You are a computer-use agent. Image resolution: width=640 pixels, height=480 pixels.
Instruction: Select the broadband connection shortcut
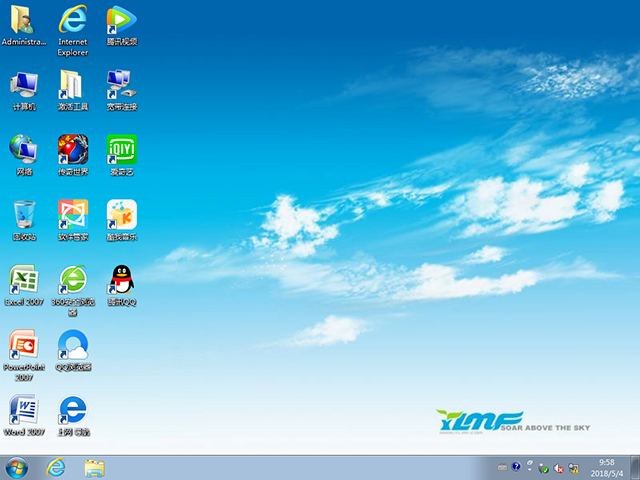(121, 85)
